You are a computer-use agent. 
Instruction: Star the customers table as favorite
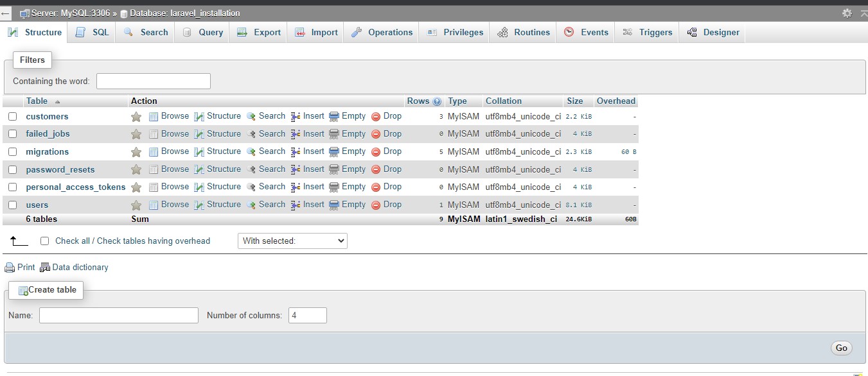tap(136, 117)
